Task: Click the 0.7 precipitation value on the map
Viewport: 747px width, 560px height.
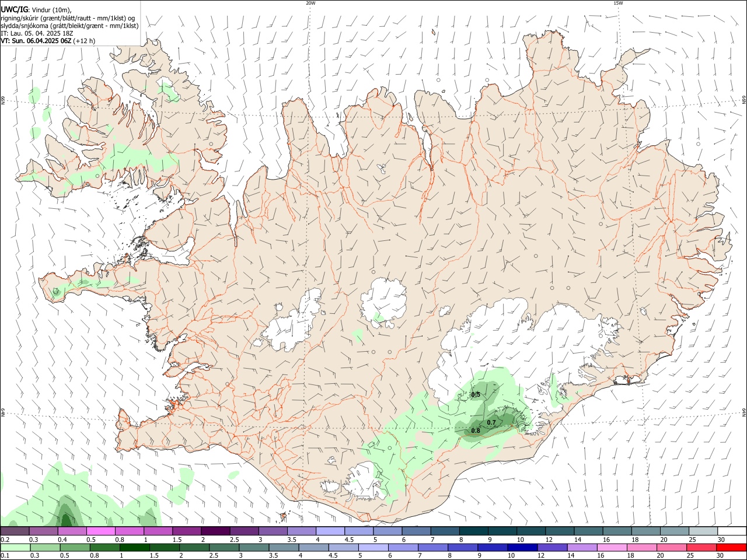Action: coord(491,422)
